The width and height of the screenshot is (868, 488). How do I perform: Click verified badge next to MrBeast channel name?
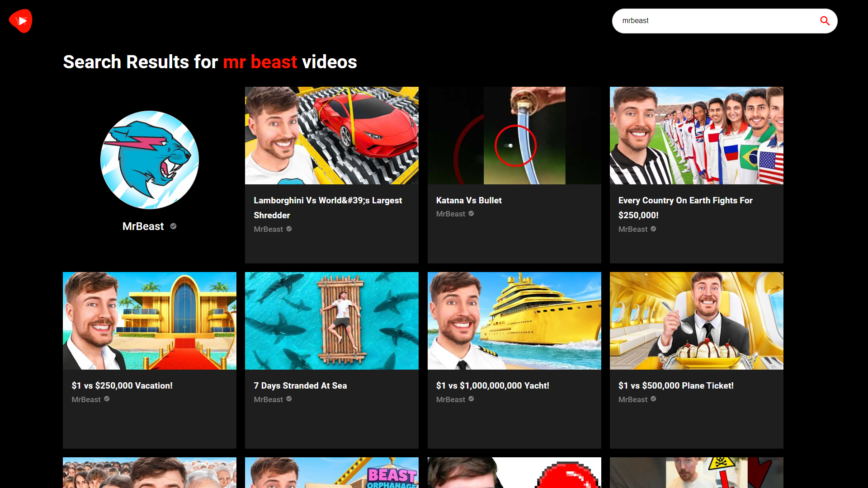pos(173,226)
